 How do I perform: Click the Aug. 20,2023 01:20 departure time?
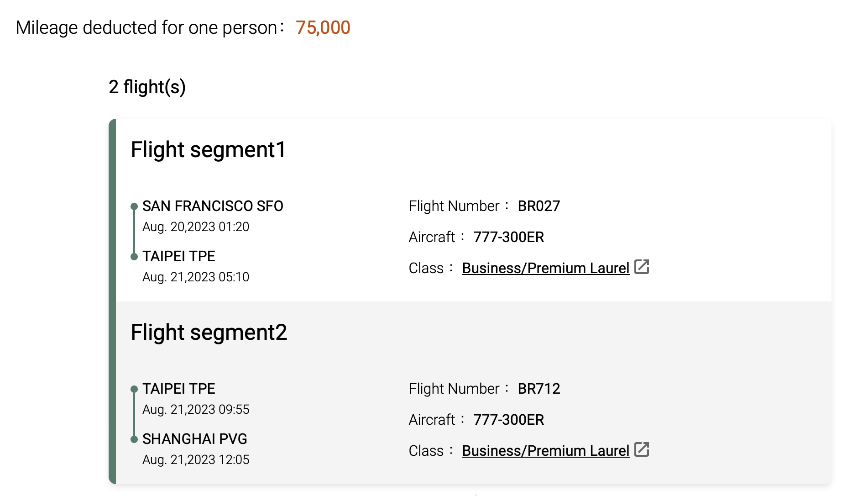196,227
